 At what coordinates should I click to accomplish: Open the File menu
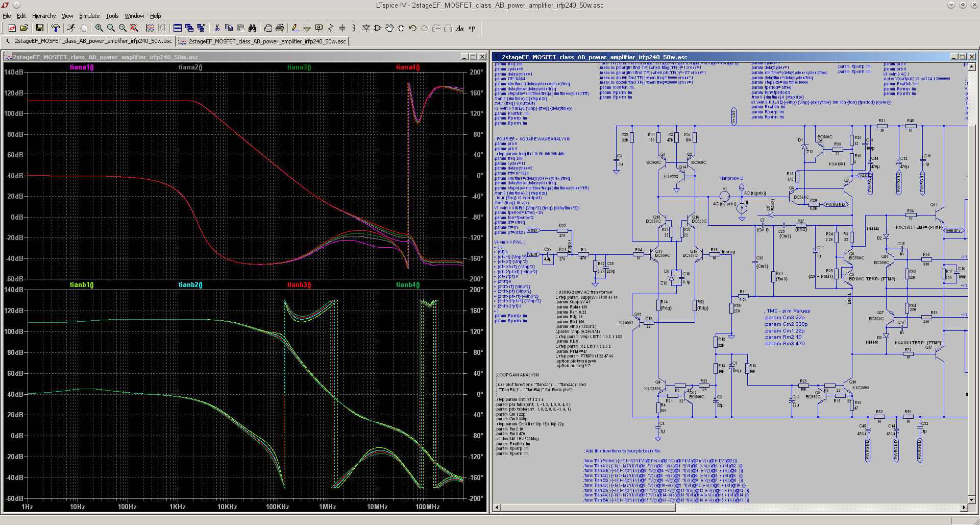coord(7,16)
